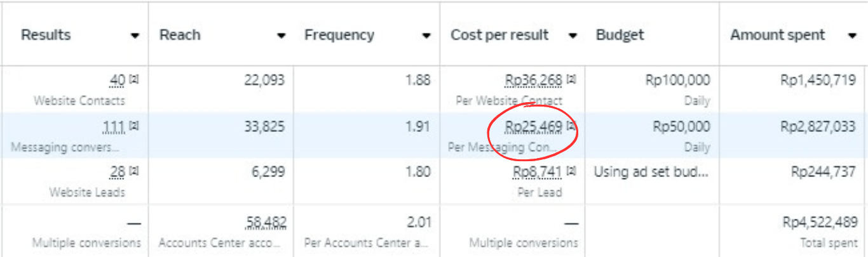The width and height of the screenshot is (868, 257).
Task: Click the underlined 40 Website Contacts value
Action: click(118, 81)
